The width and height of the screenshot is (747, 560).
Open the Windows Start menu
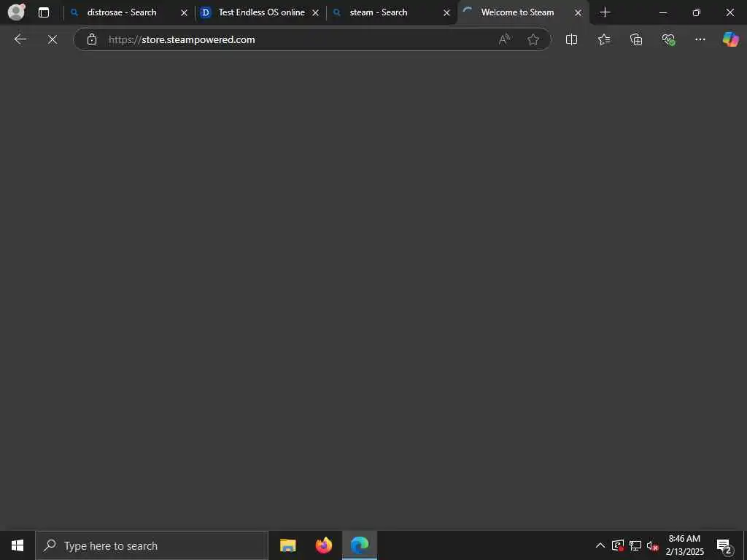click(18, 545)
